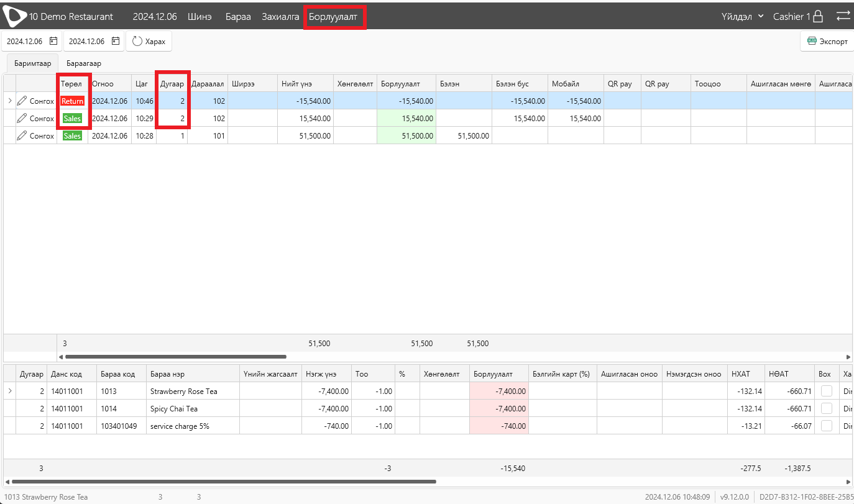Expand the Return receipt row chevron

tap(9, 101)
